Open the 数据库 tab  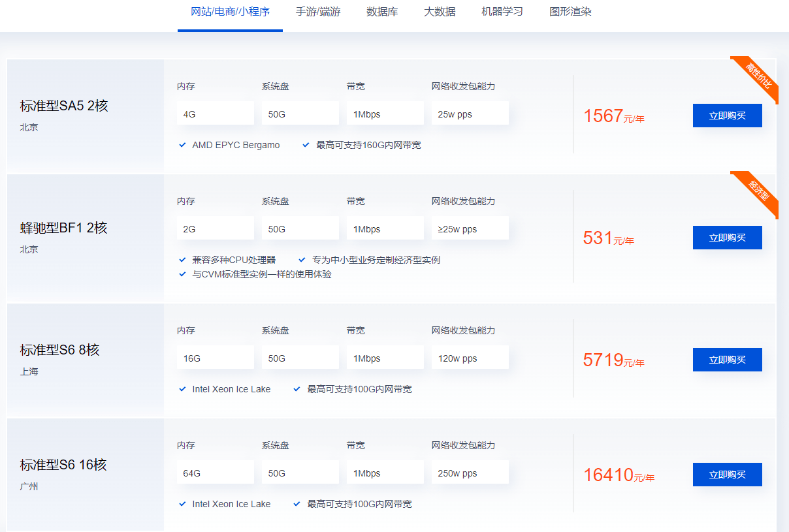pos(382,12)
